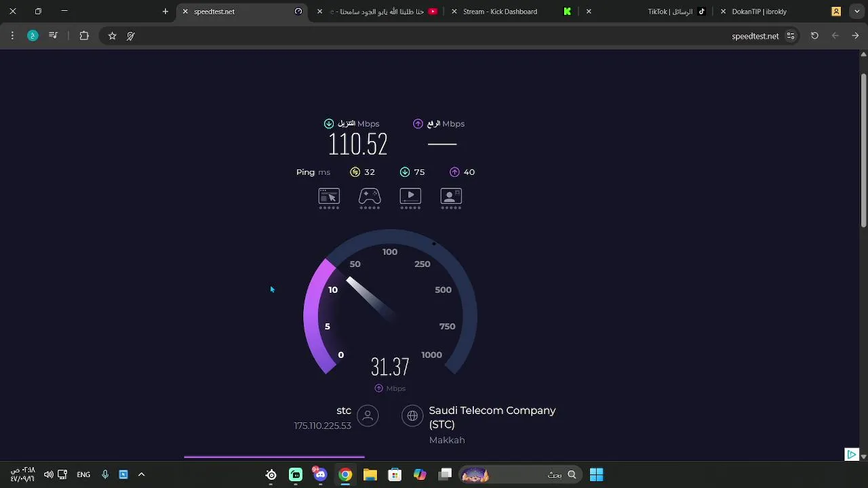The height and width of the screenshot is (488, 868).
Task: Open the media controls icon in toolbar
Action: [53, 36]
